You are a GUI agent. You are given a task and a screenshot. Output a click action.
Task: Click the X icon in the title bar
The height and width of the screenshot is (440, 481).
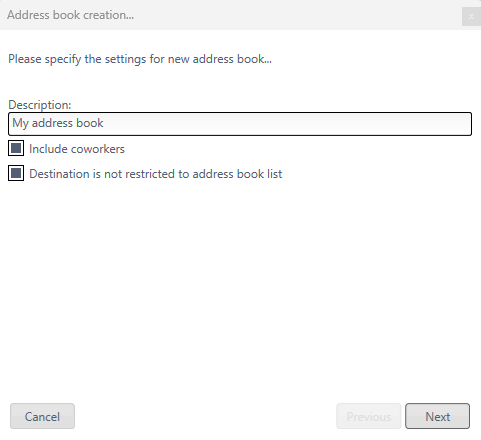[471, 16]
